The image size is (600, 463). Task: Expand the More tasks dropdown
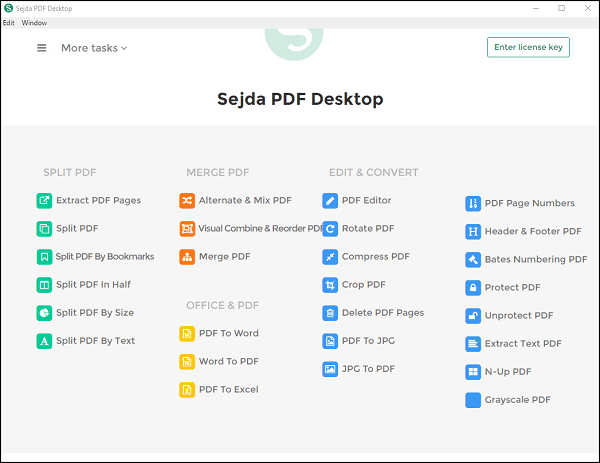(94, 48)
